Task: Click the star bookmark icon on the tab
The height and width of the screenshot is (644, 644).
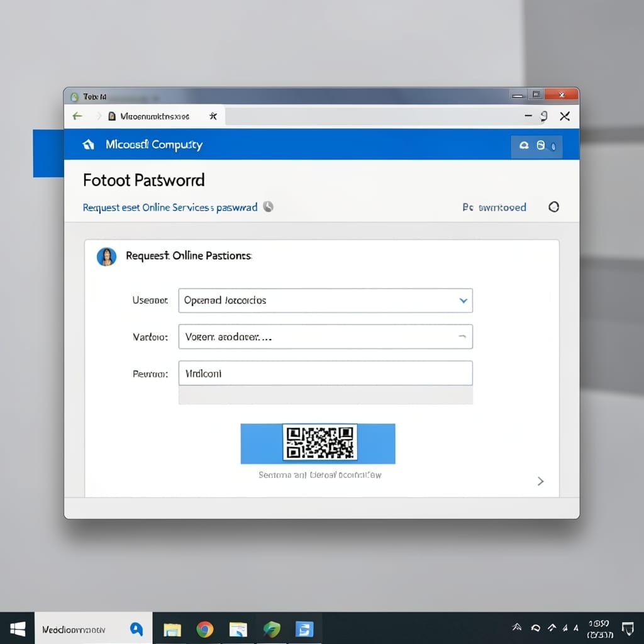Action: [x=213, y=116]
